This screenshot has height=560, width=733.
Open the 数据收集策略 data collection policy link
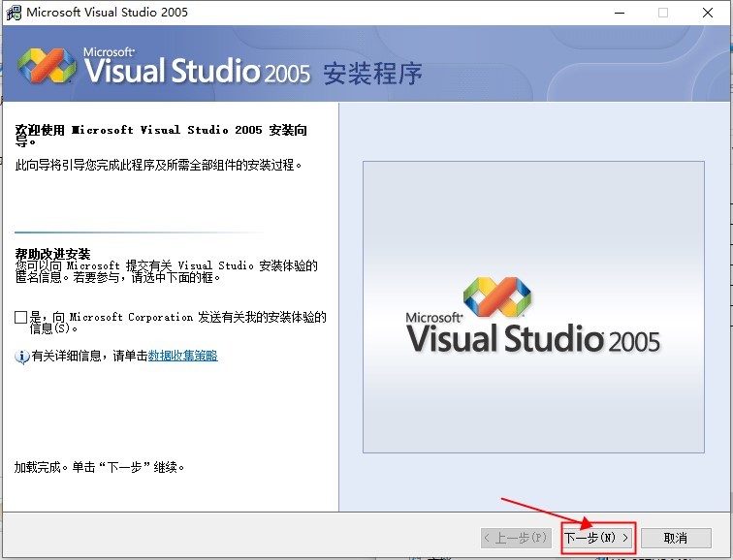point(182,357)
